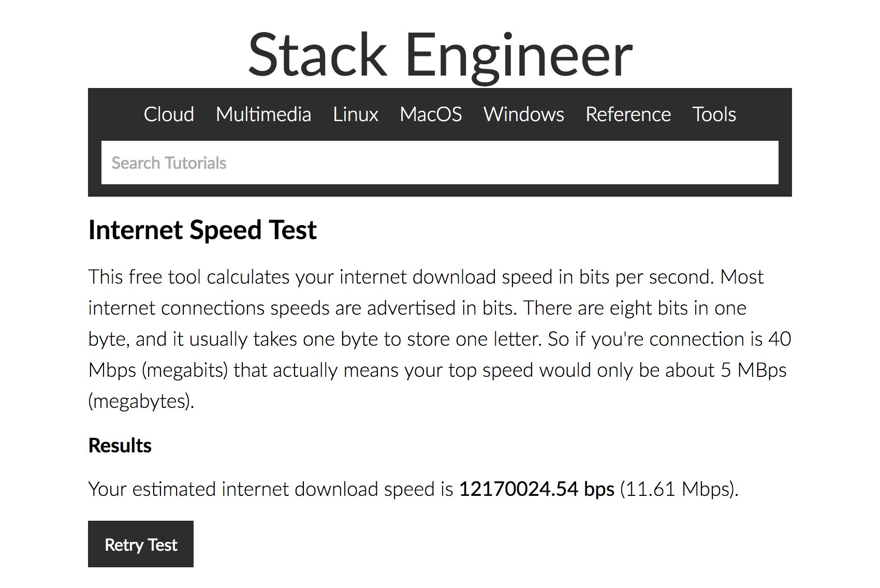Image resolution: width=880 pixels, height=588 pixels.
Task: Click the Retry Test label text
Action: 141,544
